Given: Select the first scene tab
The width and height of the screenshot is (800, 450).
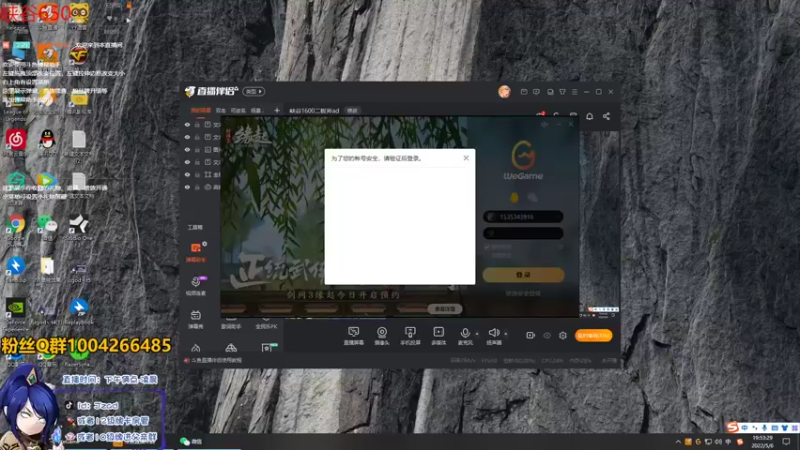Looking at the screenshot, I should 201,110.
